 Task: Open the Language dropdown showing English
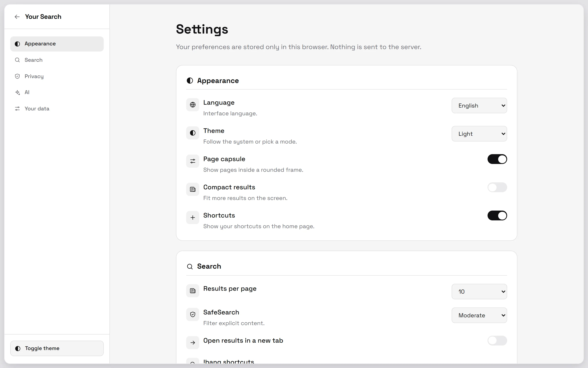(479, 106)
